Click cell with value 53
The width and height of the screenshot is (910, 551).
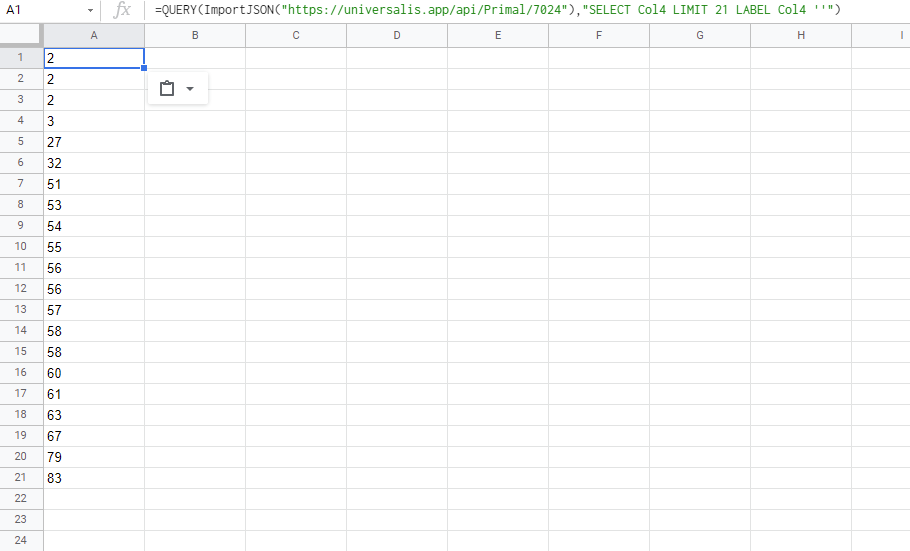click(x=94, y=205)
